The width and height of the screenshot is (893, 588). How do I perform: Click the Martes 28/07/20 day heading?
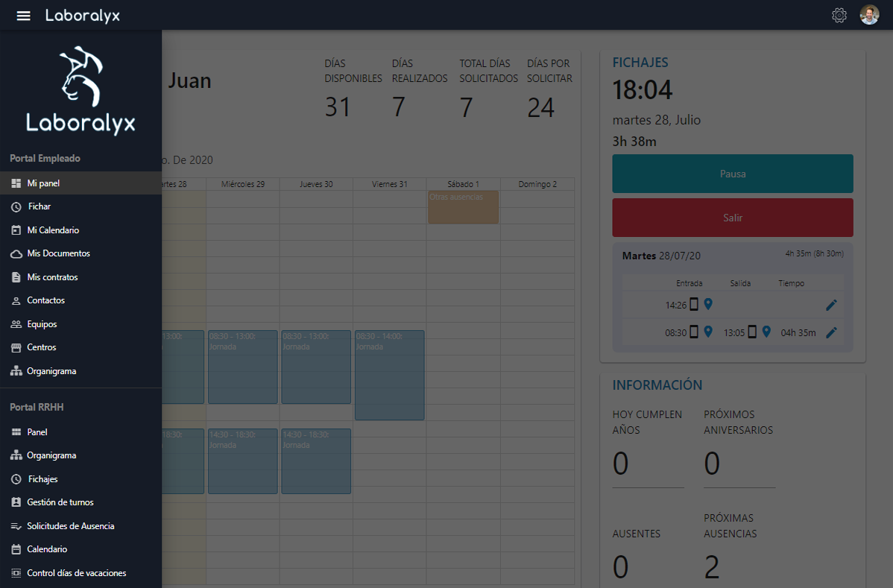661,256
